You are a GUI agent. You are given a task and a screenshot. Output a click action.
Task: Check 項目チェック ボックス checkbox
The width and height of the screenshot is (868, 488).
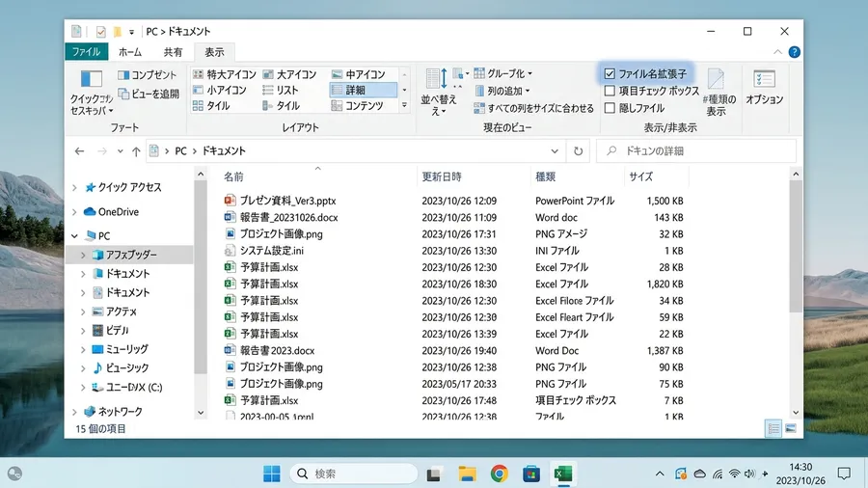(610, 91)
